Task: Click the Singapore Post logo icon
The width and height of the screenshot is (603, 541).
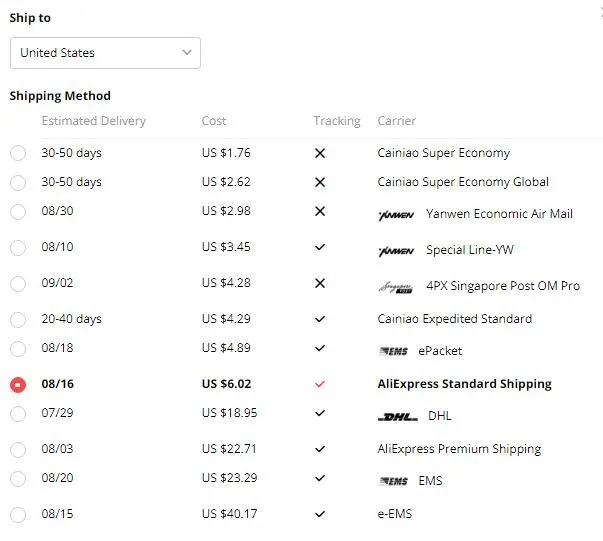Action: tap(396, 287)
